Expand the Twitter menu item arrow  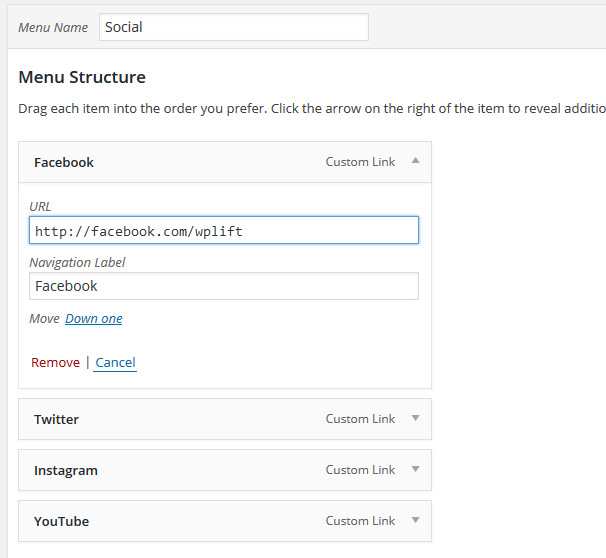click(x=415, y=418)
